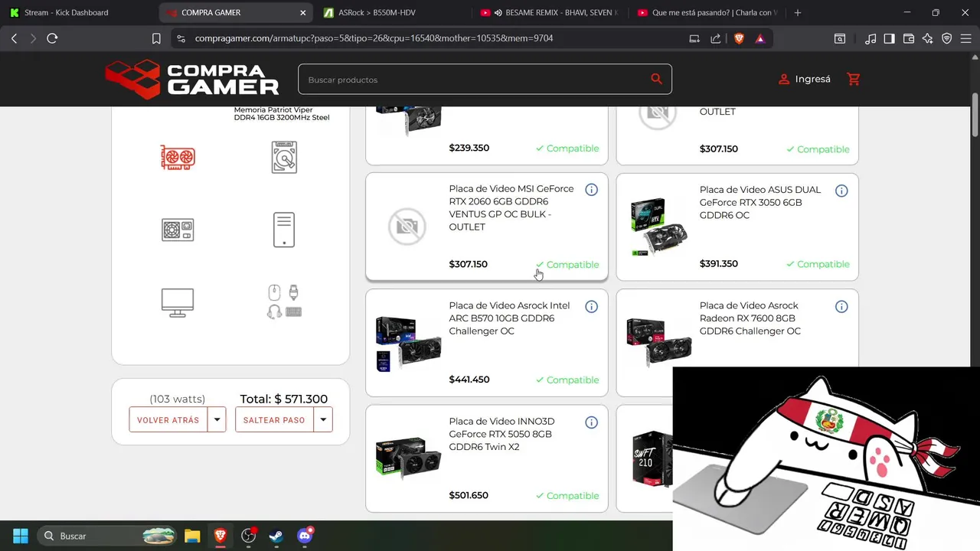
Task: Click the Asrock ARC B570 product thumbnail
Action: [x=408, y=343]
